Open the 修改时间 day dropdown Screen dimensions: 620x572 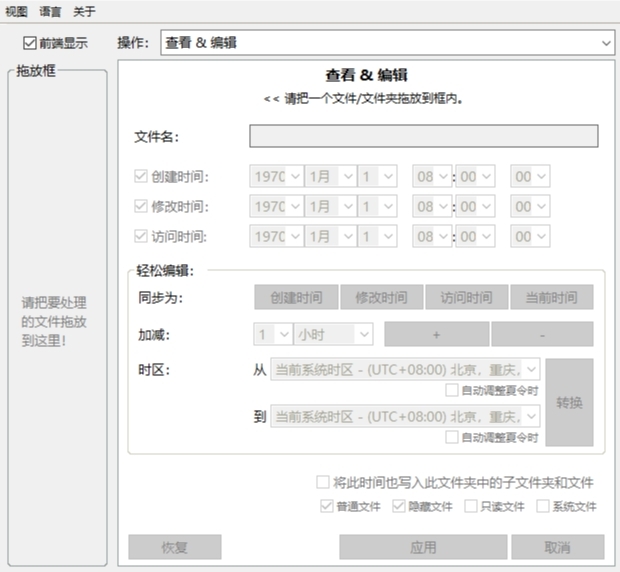pos(377,206)
